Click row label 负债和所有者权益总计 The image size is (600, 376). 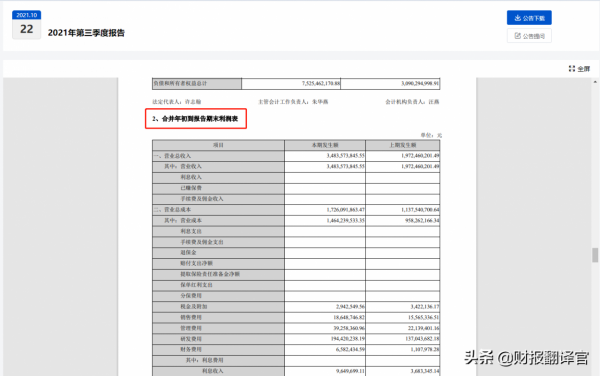pos(180,83)
